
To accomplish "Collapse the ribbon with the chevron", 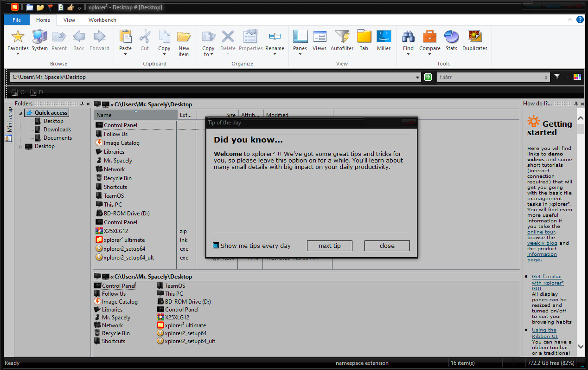I will tap(570, 19).
